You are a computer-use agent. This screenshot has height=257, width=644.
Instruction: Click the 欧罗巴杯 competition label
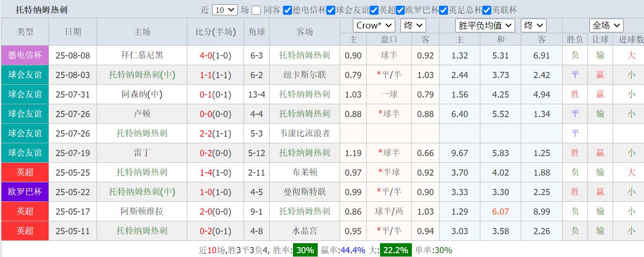click(x=25, y=192)
